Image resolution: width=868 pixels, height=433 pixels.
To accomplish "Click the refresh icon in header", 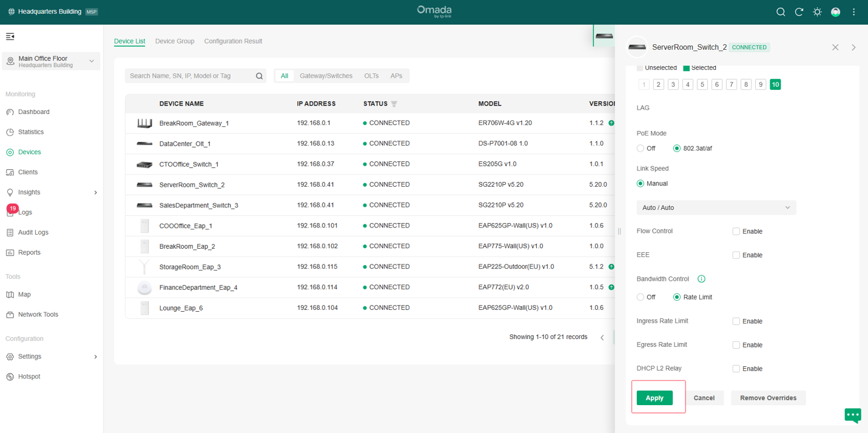I will coord(799,12).
